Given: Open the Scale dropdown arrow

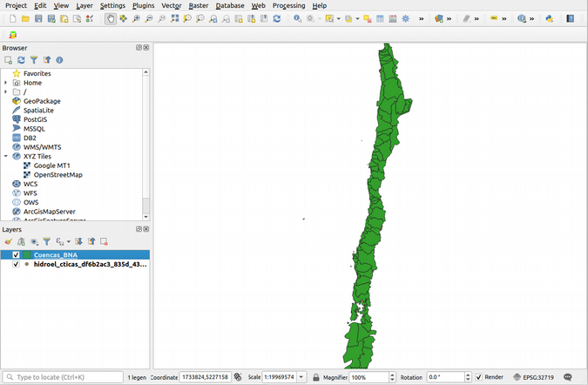Looking at the screenshot, I should (301, 377).
